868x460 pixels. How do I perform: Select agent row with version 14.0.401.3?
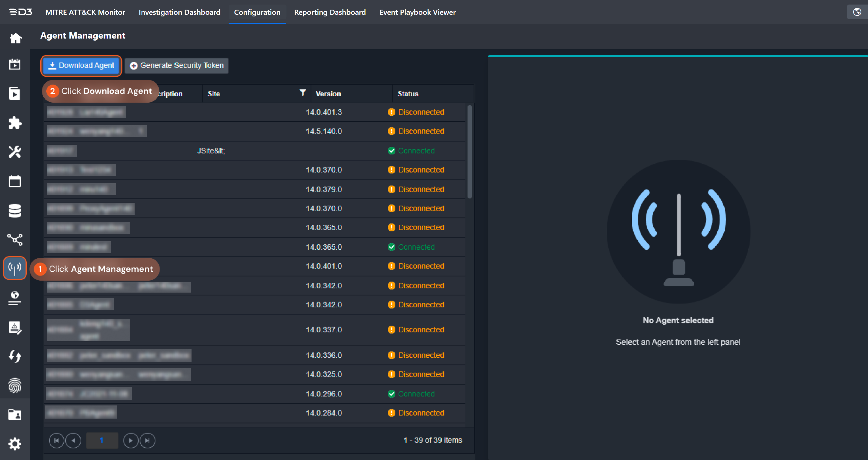pyautogui.click(x=255, y=112)
